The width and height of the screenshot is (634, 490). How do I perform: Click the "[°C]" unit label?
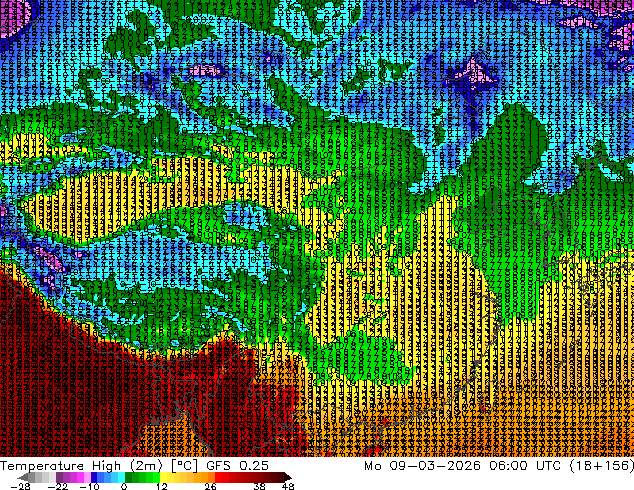tap(184, 466)
